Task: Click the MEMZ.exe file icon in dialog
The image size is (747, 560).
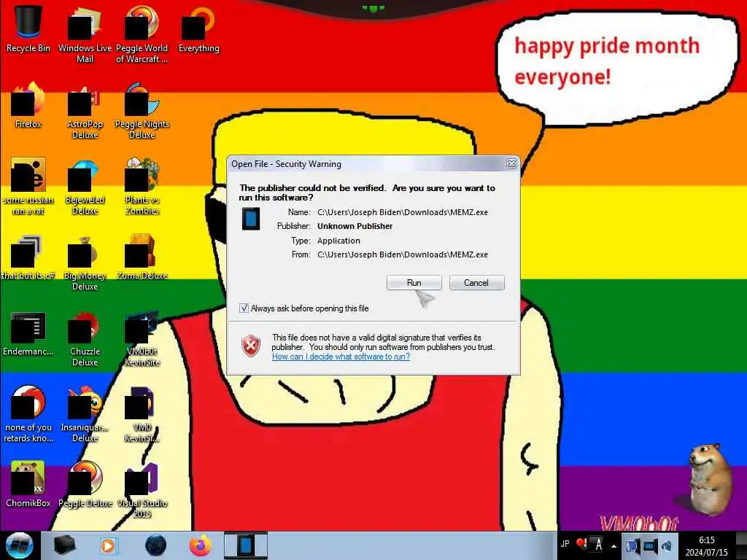Action: coord(251,219)
